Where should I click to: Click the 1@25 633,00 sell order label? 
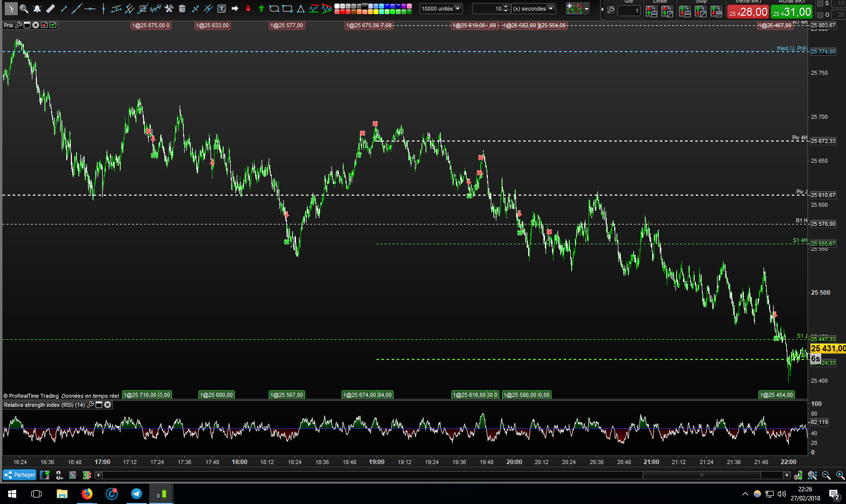[213, 25]
